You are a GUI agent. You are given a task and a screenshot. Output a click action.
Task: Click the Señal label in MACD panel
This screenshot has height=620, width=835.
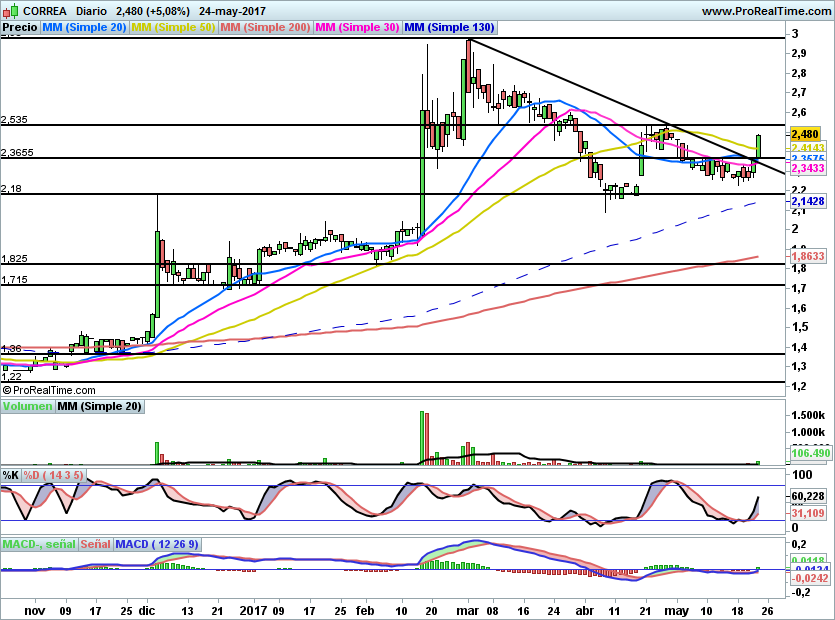coord(95,544)
